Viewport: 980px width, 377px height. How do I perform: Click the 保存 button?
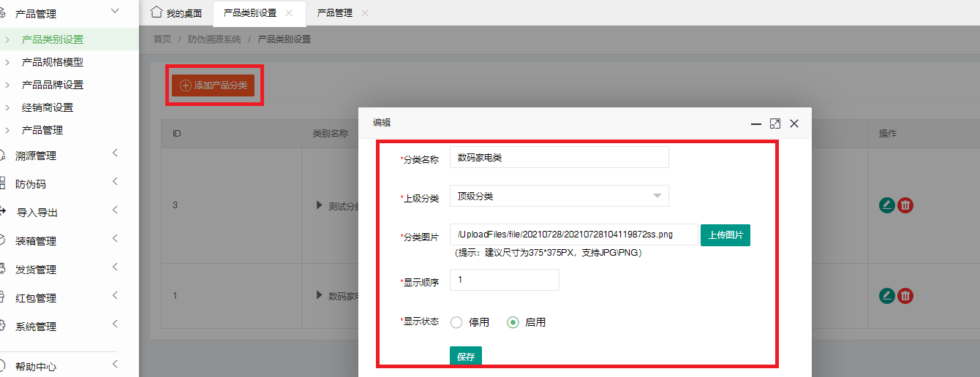coord(465,357)
